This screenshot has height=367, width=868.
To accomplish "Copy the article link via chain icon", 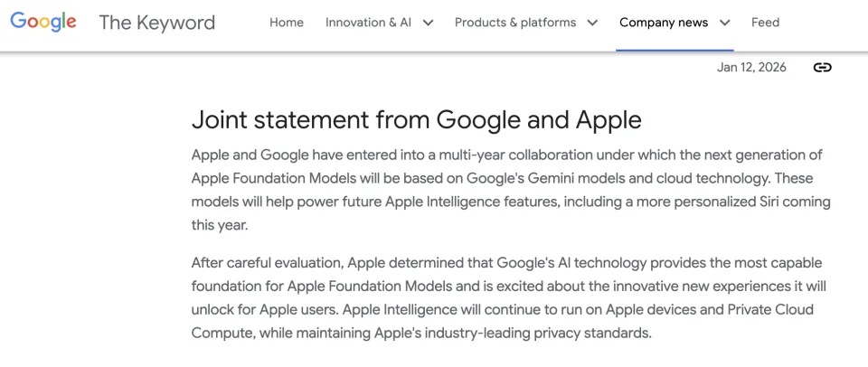I will (822, 68).
